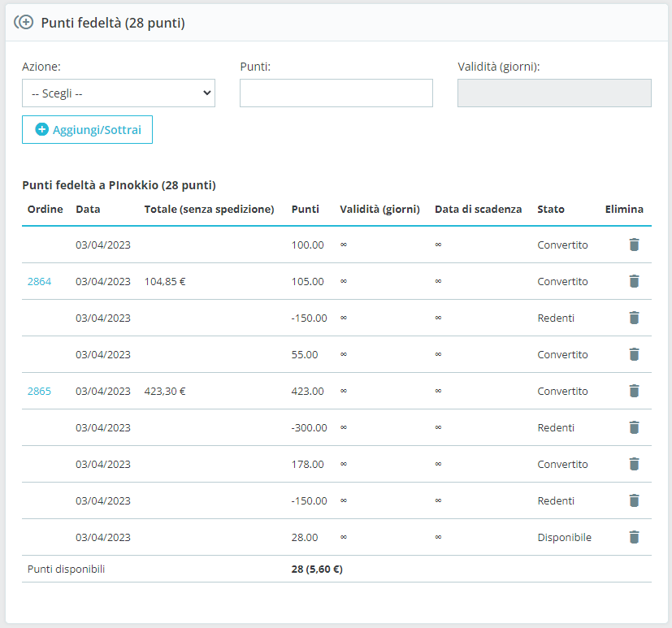Delete the first 100.00 points row

click(634, 245)
